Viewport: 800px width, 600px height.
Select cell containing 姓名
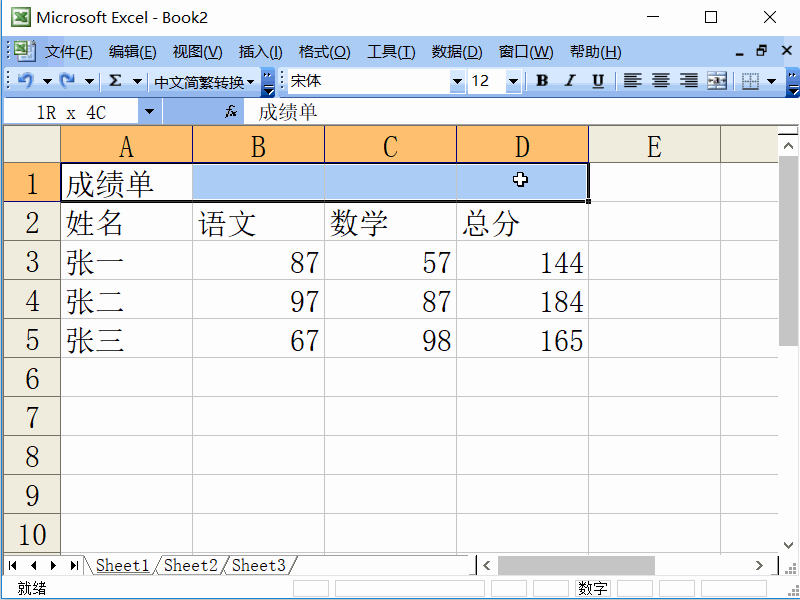click(127, 222)
